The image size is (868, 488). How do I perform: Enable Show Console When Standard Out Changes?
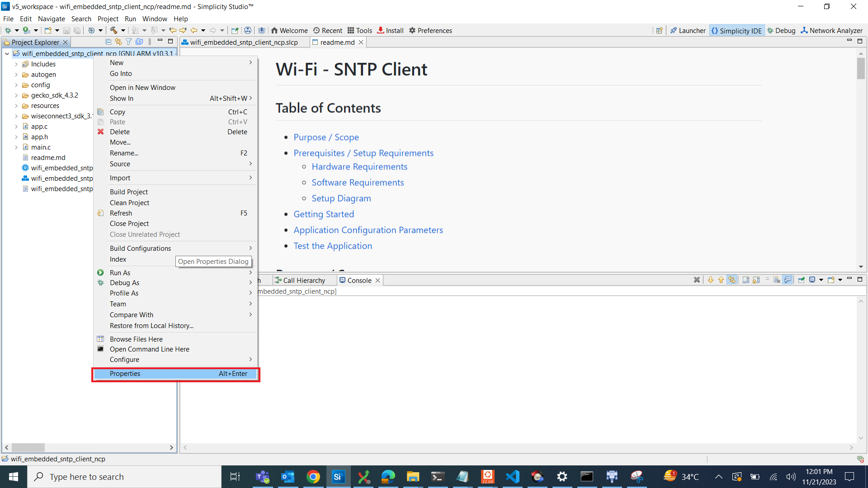pos(788,279)
